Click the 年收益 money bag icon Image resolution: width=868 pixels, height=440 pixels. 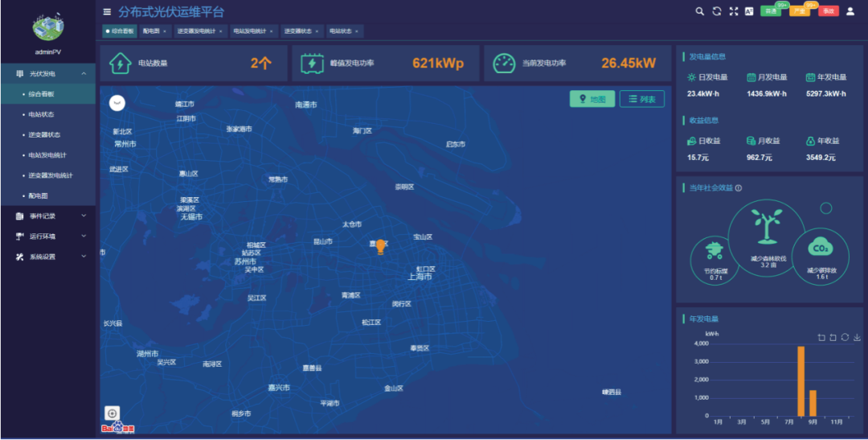click(810, 142)
